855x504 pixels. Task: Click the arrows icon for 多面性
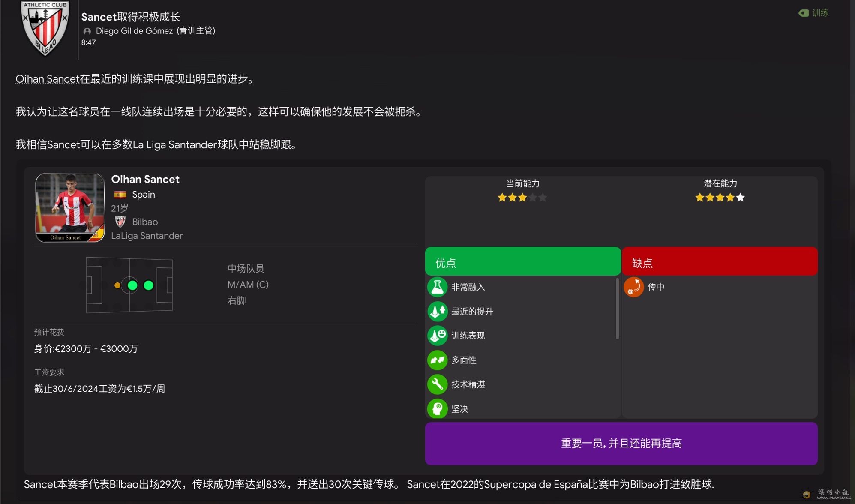coord(438,360)
